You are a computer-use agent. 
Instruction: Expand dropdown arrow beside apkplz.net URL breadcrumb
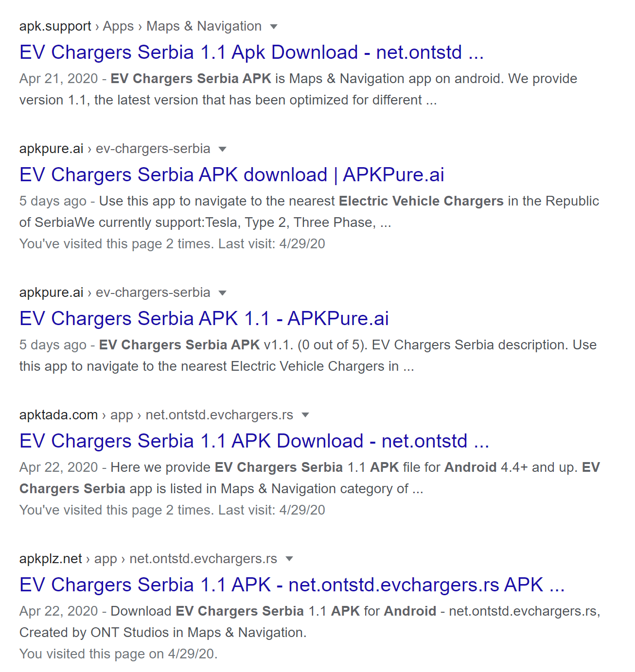coord(289,559)
